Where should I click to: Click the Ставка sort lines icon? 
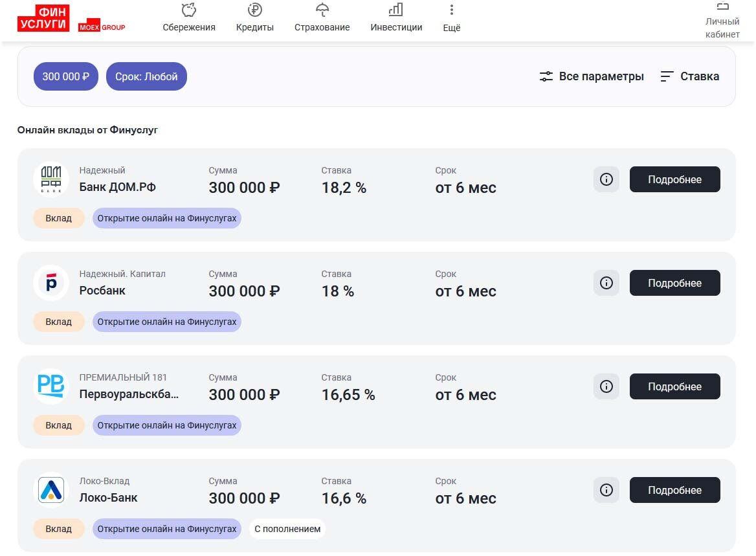(667, 76)
